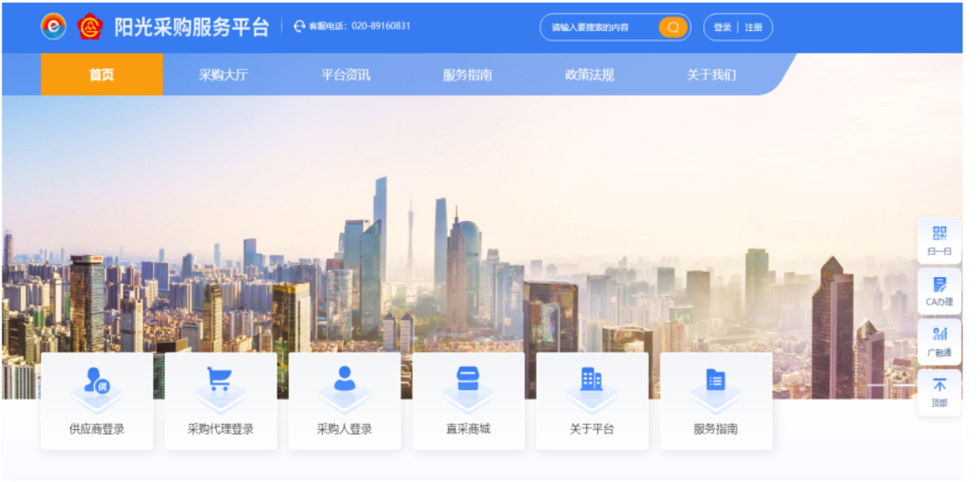Image resolution: width=980 pixels, height=482 pixels.
Task: Click the 采购代理登录 shopping cart icon
Action: (x=220, y=381)
